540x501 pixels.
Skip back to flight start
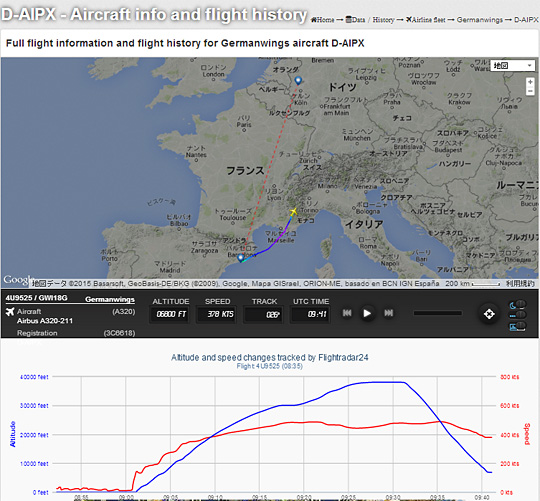[347, 313]
